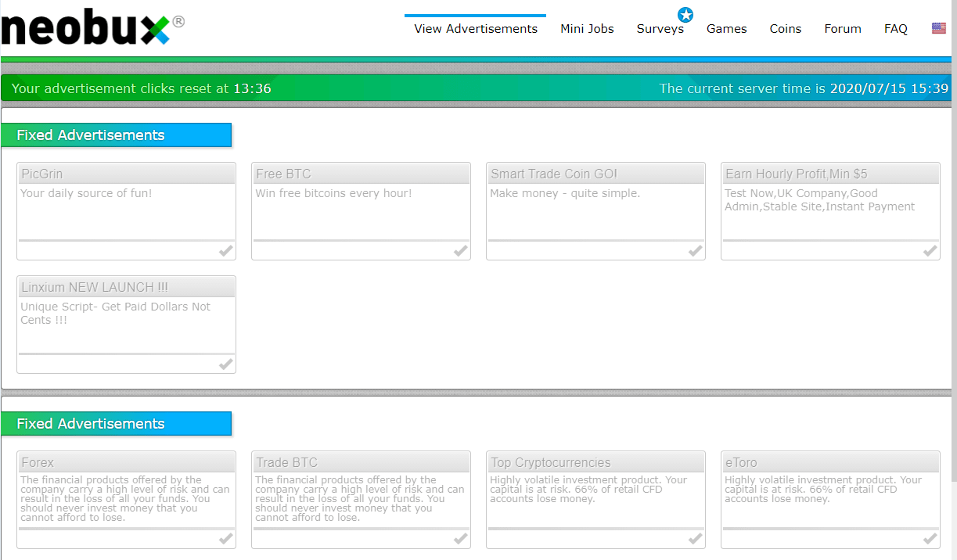
Task: Click checkmark on Smart Trade Coin ad
Action: tap(695, 251)
